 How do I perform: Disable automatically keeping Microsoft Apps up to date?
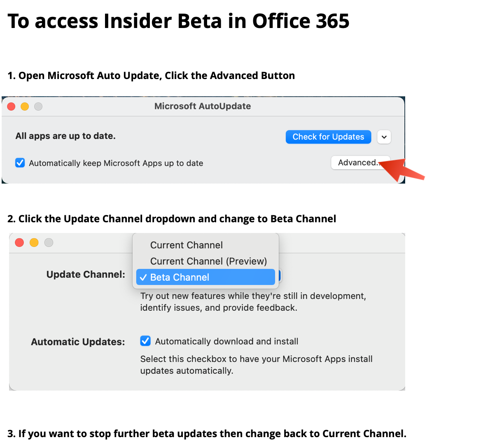(x=20, y=163)
